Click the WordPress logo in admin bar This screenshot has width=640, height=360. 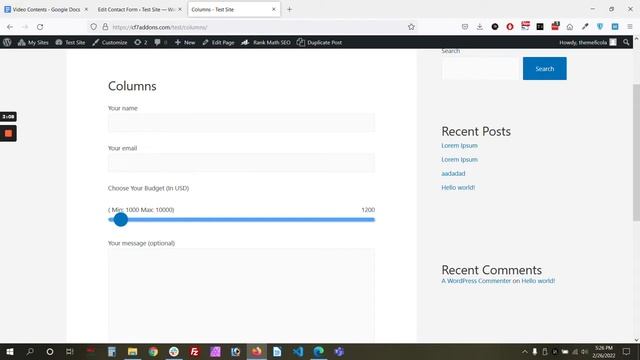[x=7, y=42]
